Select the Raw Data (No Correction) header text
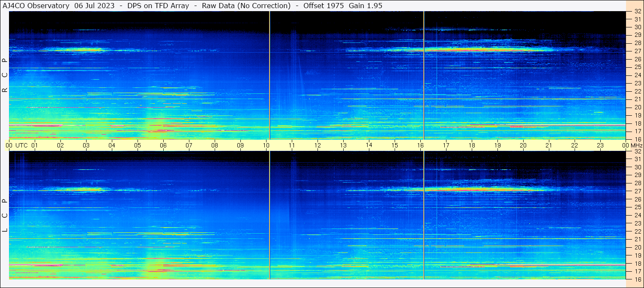The width and height of the screenshot is (644, 288). pos(246,6)
